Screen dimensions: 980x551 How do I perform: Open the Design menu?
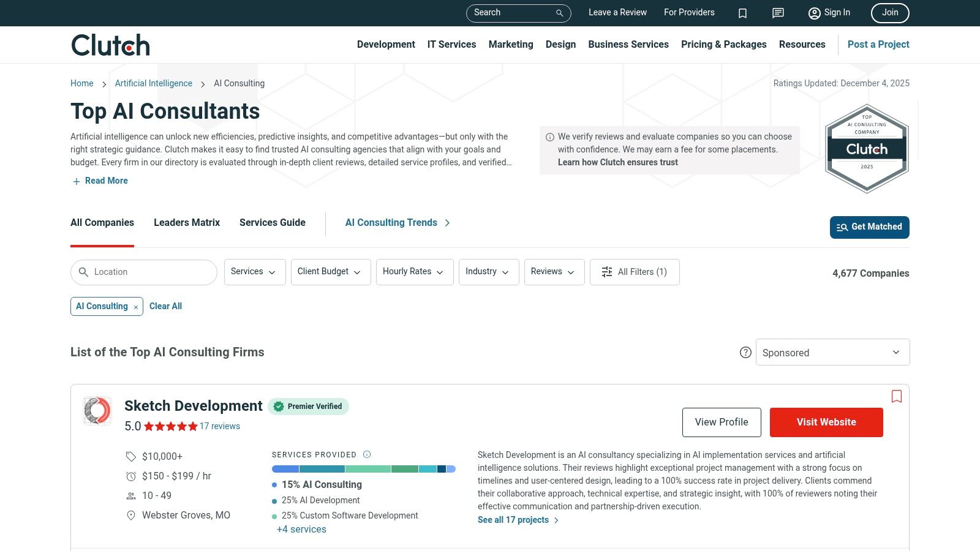pos(560,44)
